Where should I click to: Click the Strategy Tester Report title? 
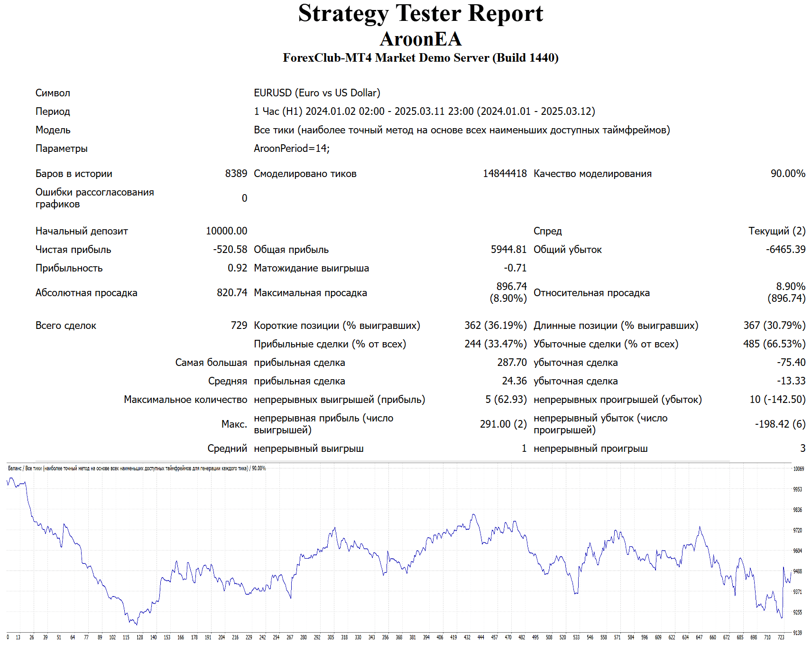tap(420, 14)
